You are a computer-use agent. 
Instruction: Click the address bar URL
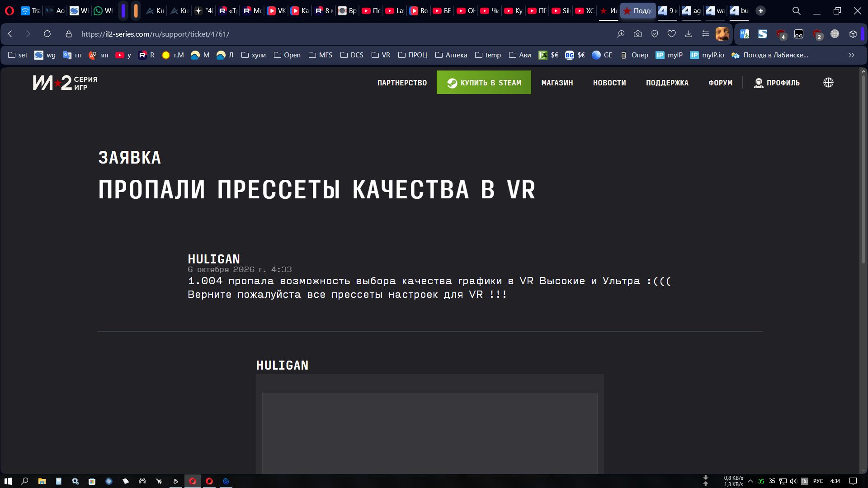pos(155,34)
